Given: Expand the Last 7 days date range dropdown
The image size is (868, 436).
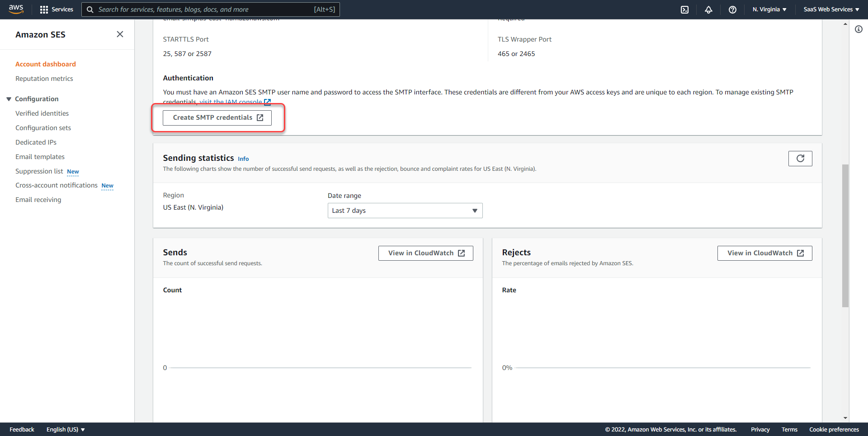Looking at the screenshot, I should 405,211.
